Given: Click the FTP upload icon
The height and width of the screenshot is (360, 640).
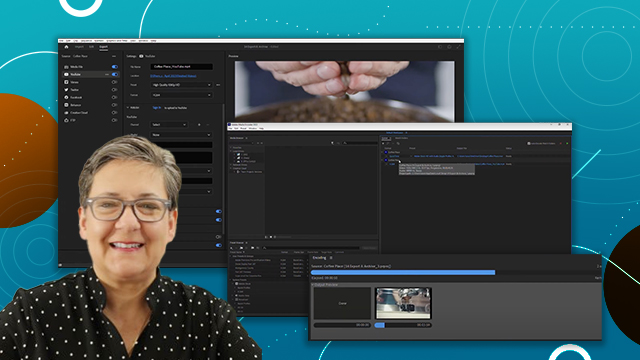Looking at the screenshot, I should point(66,120).
